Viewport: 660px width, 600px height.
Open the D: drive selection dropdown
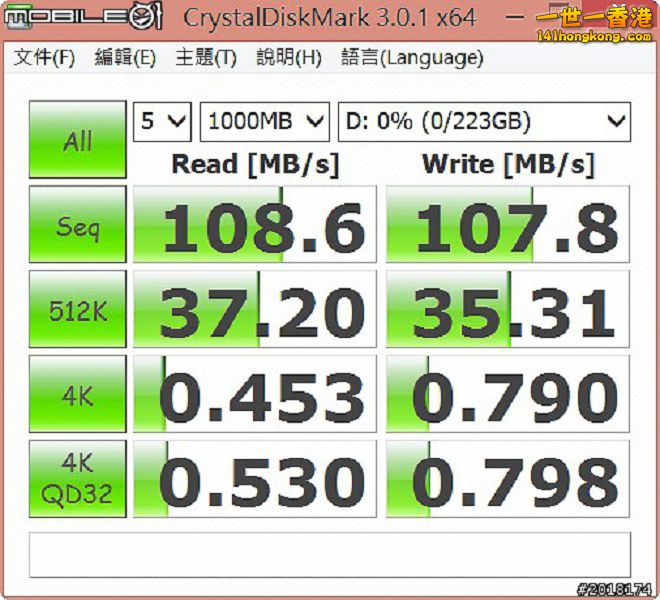click(x=484, y=122)
